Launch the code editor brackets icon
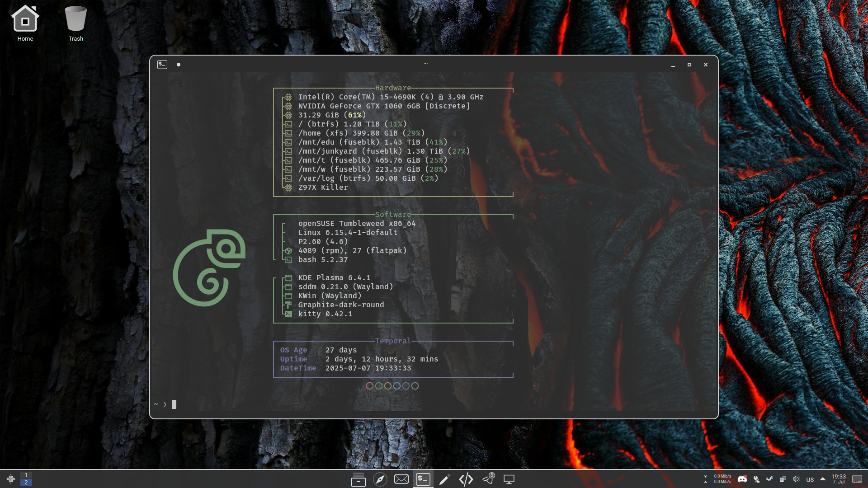Screen dimensions: 868x488 click(x=466, y=479)
